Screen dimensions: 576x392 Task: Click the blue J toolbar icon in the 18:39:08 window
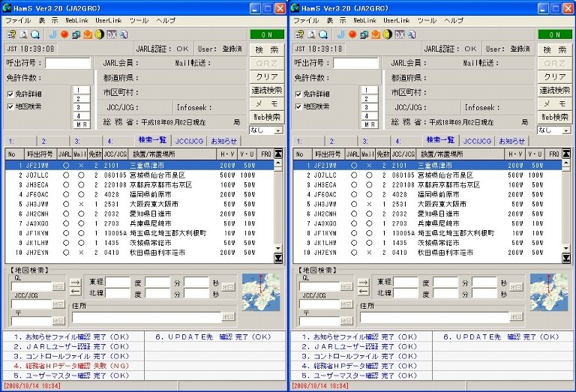point(53,34)
